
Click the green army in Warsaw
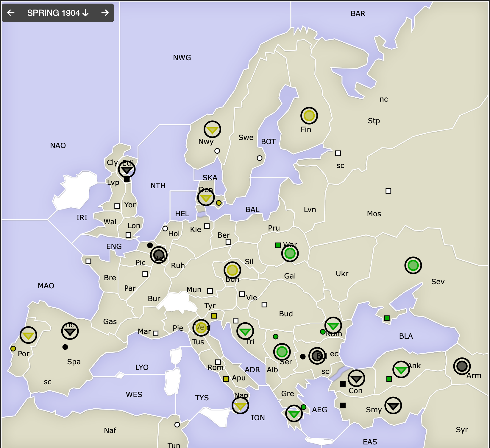[290, 253]
